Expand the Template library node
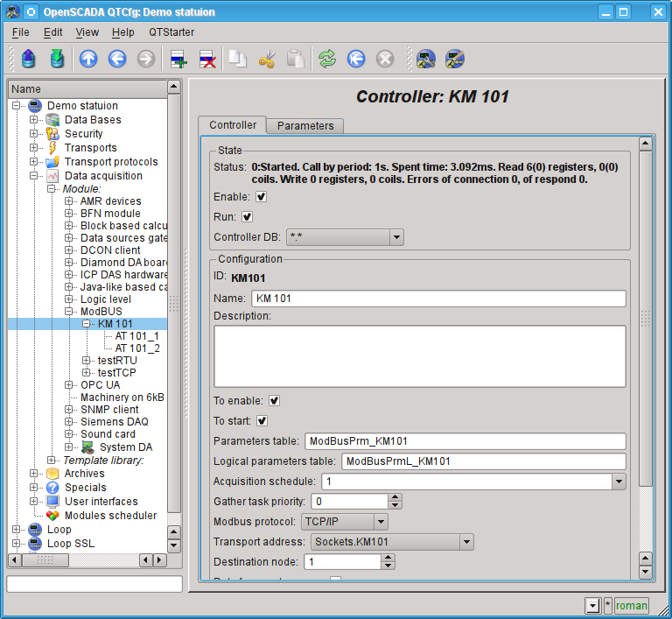This screenshot has height=619, width=672. (x=51, y=461)
